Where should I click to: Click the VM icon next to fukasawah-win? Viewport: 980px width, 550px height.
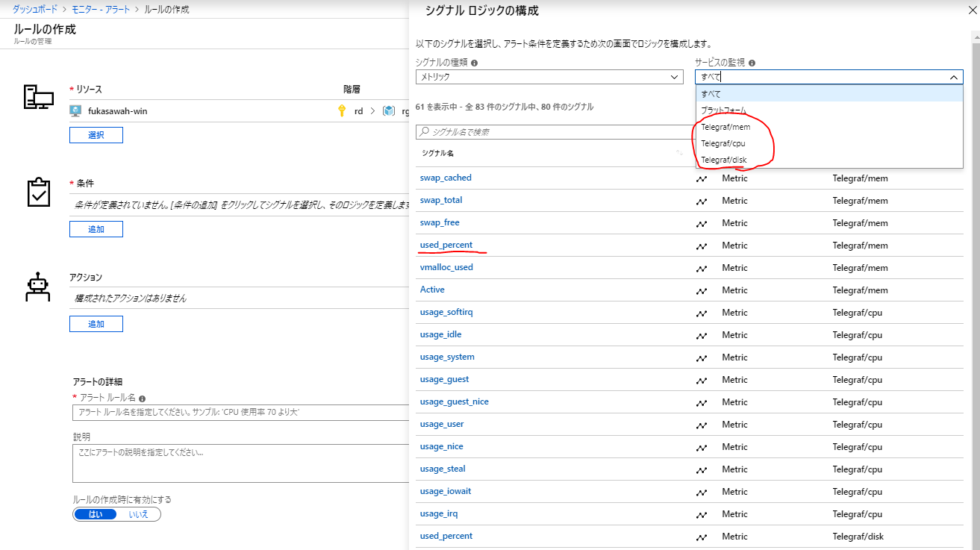click(x=75, y=110)
